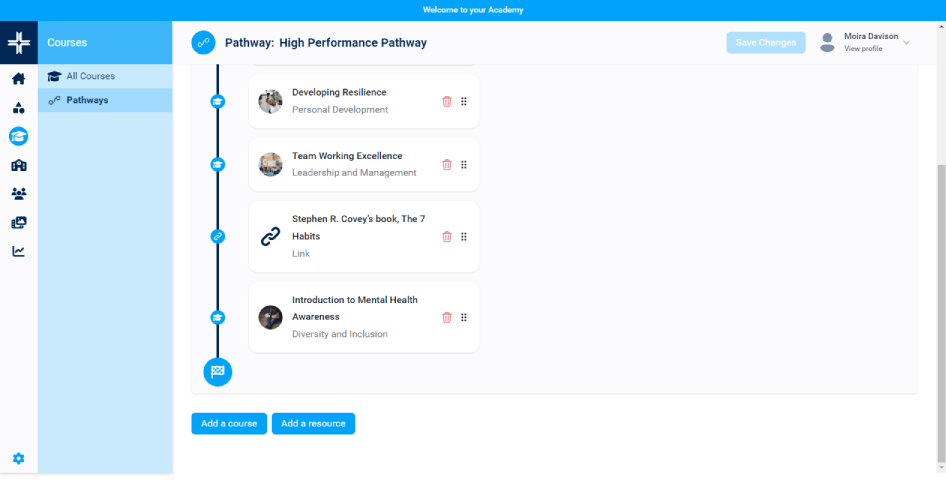
Task: Open the analytics chart icon in sidebar
Action: pos(18,251)
